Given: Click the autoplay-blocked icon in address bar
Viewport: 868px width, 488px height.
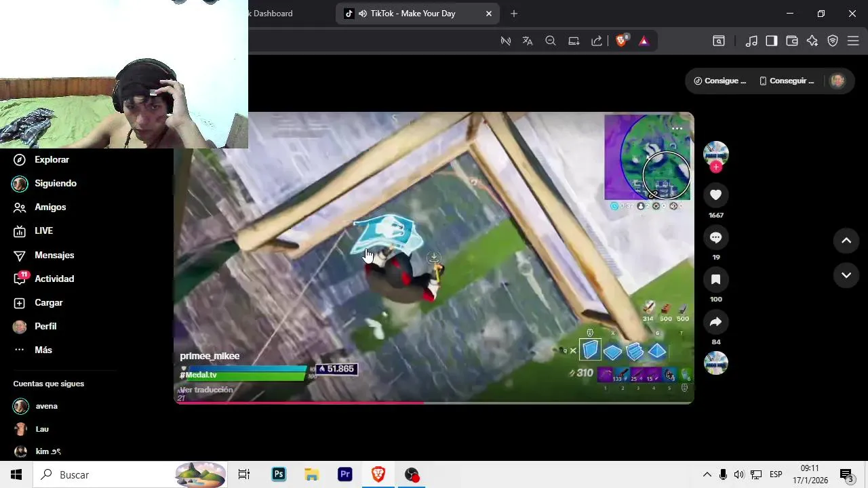Looking at the screenshot, I should point(505,41).
